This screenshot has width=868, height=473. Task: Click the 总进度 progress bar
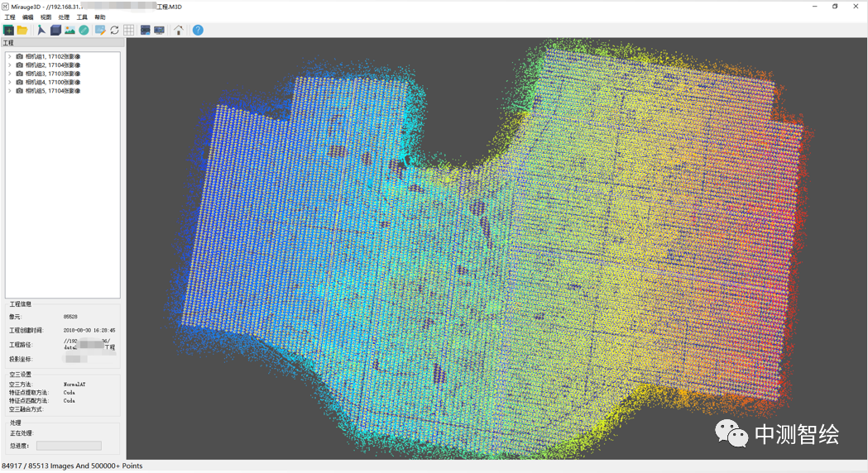point(69,446)
